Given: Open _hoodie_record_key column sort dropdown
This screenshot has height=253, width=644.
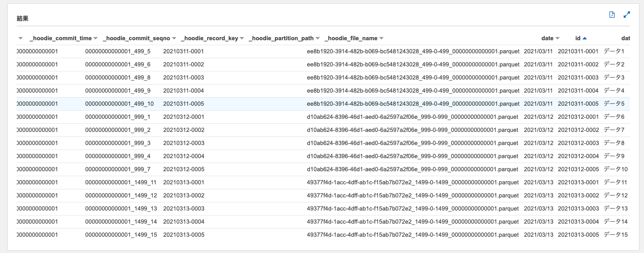Looking at the screenshot, I should pos(242,38).
